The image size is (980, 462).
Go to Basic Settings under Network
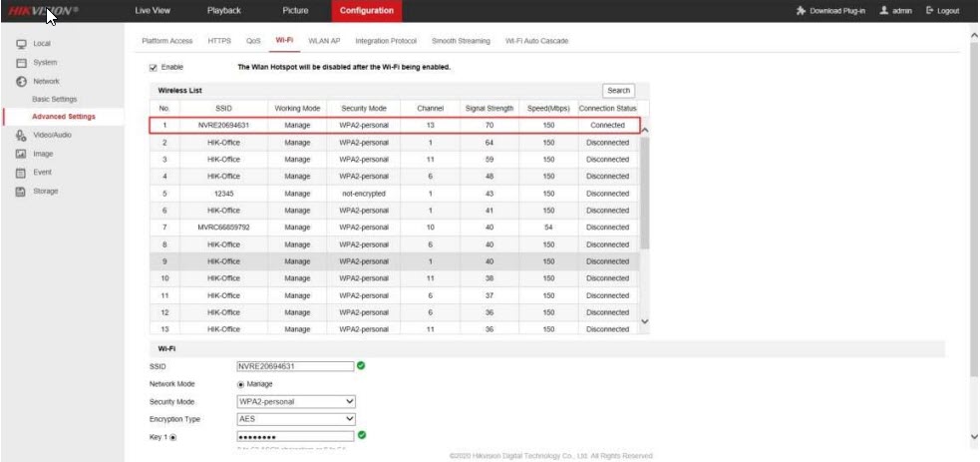click(x=55, y=100)
